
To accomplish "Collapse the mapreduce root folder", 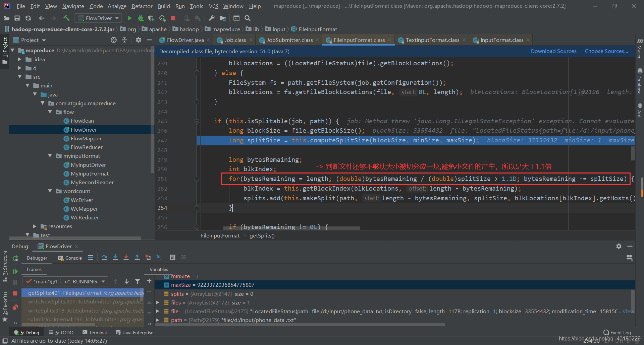I will tap(13, 50).
